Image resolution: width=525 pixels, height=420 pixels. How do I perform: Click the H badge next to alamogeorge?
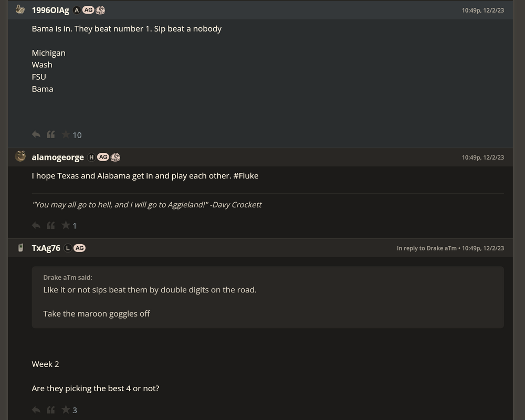91,157
